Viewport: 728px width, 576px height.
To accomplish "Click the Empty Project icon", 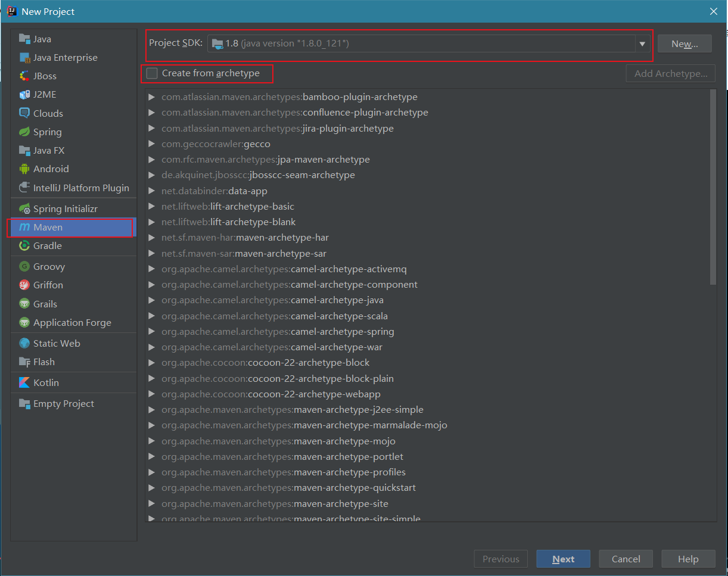I will click(x=24, y=403).
